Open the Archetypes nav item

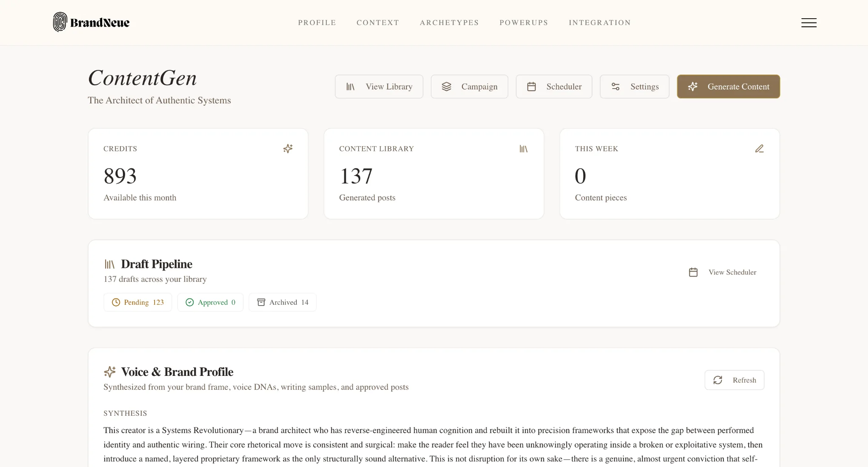click(449, 22)
